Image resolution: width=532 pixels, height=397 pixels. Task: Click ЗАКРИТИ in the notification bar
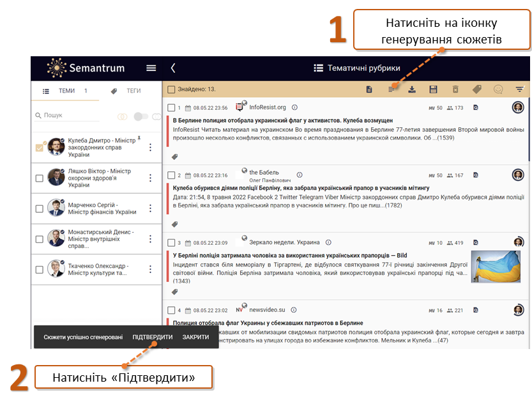coord(196,338)
